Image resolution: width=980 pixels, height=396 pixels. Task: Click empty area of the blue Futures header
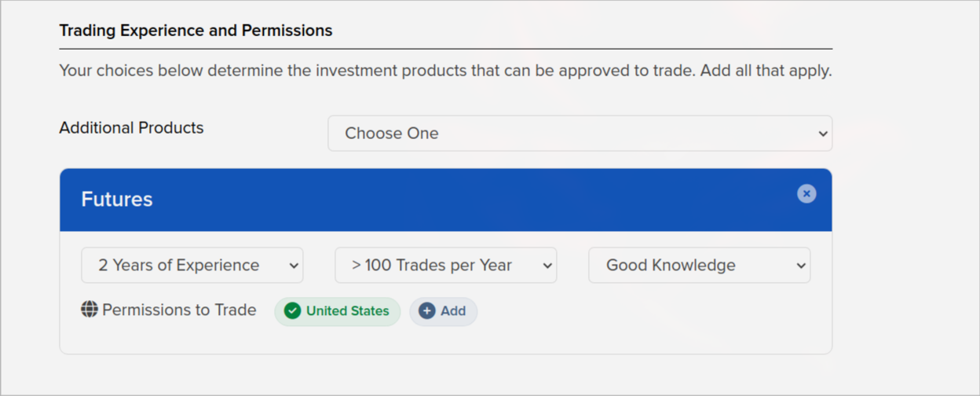tap(471, 200)
